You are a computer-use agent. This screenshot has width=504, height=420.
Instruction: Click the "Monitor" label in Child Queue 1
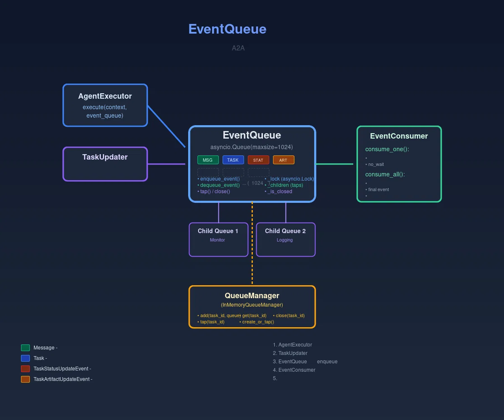(x=218, y=240)
